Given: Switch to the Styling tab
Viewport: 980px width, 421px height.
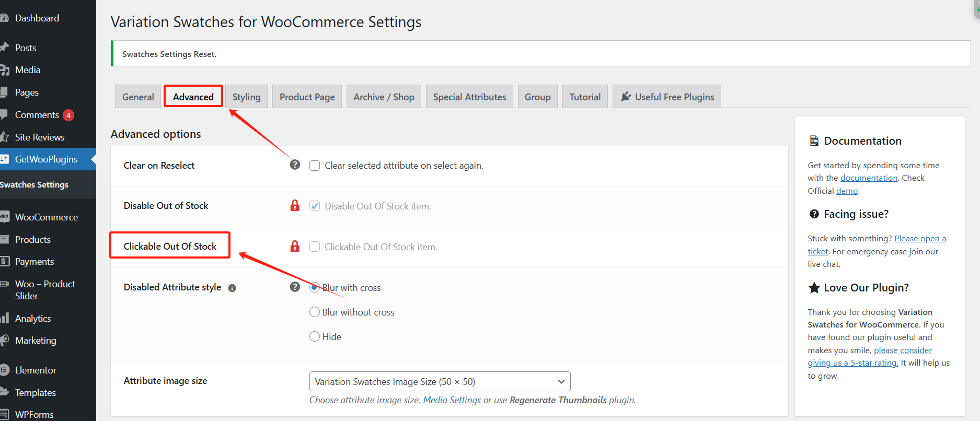Looking at the screenshot, I should 246,97.
